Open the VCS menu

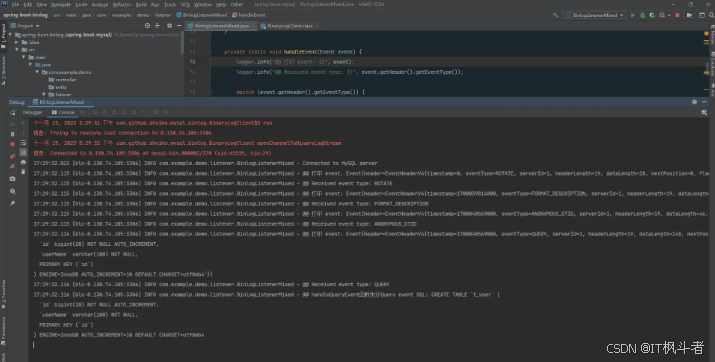pyautogui.click(x=185, y=4)
